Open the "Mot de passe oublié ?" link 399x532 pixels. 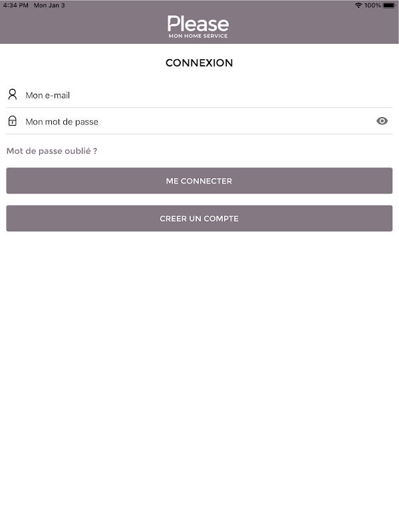click(52, 151)
